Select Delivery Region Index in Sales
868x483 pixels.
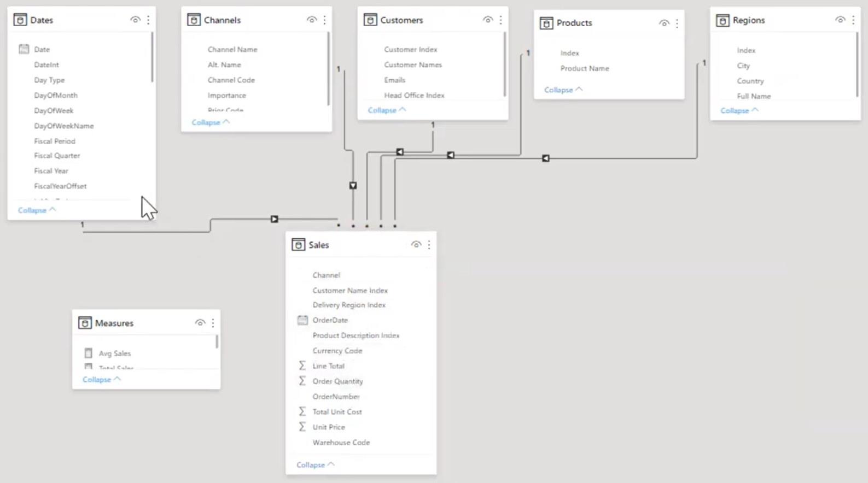click(349, 305)
